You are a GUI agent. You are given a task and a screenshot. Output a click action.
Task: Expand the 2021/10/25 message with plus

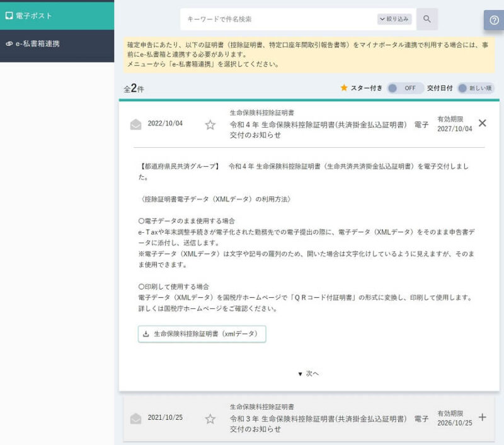pyautogui.click(x=482, y=417)
